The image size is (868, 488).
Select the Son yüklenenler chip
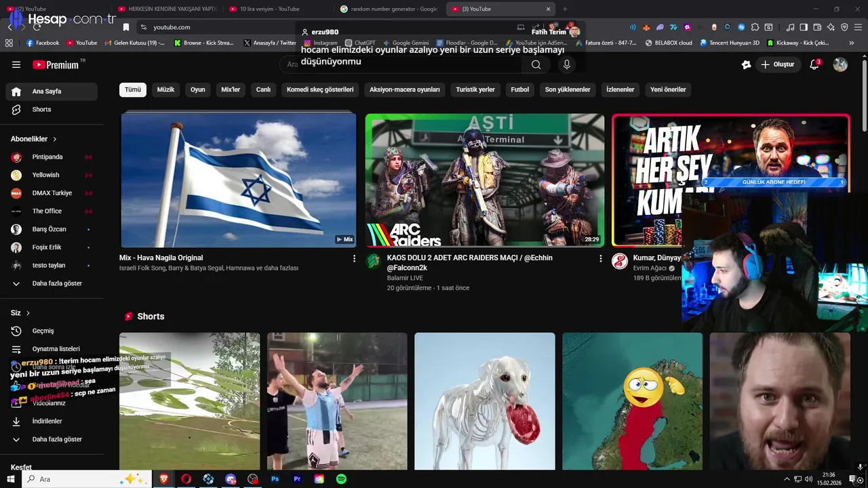pos(568,89)
